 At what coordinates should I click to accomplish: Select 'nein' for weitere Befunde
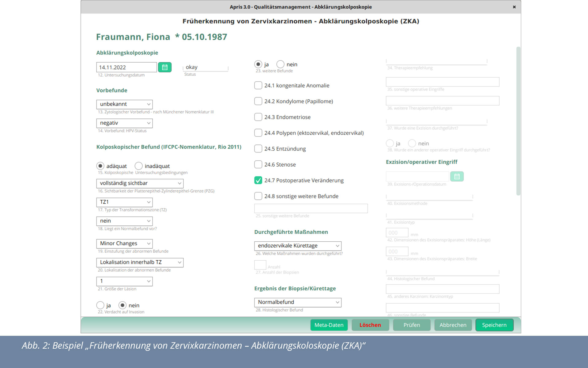(280, 64)
